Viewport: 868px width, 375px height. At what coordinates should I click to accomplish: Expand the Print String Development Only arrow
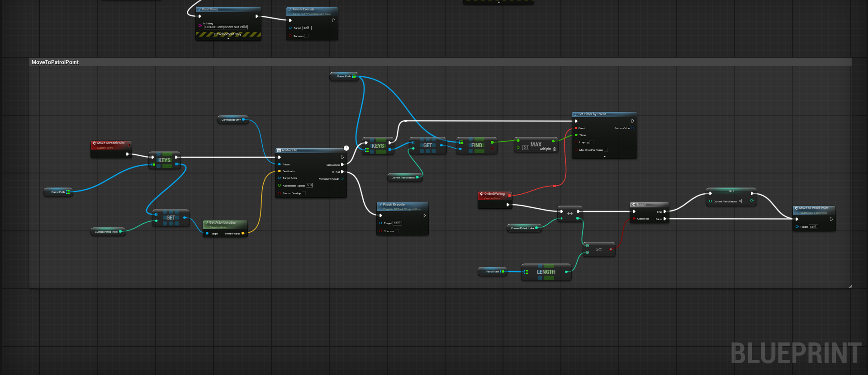(228, 38)
